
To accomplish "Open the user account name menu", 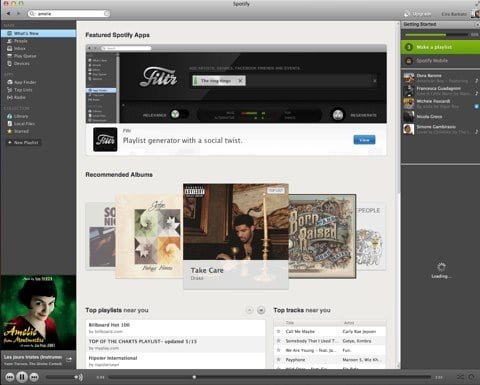I will point(454,14).
